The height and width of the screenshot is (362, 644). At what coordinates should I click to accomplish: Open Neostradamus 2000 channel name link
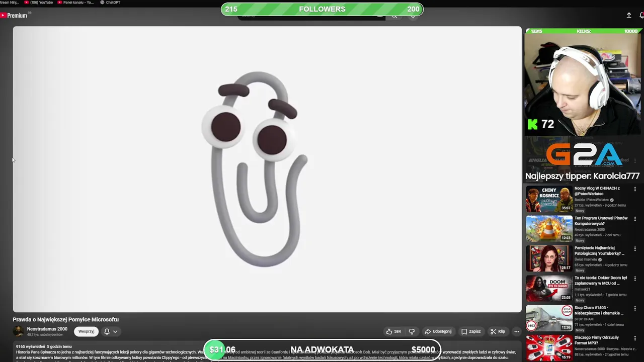click(47, 329)
